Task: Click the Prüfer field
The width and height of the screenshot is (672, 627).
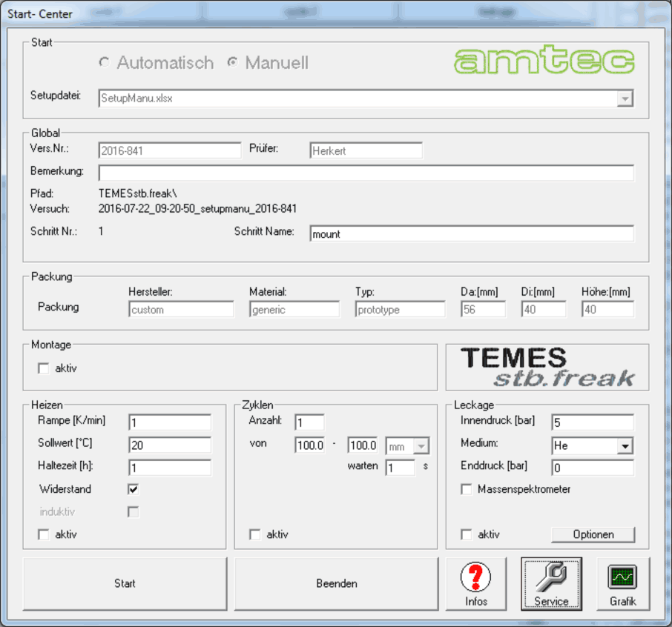Action: point(366,150)
